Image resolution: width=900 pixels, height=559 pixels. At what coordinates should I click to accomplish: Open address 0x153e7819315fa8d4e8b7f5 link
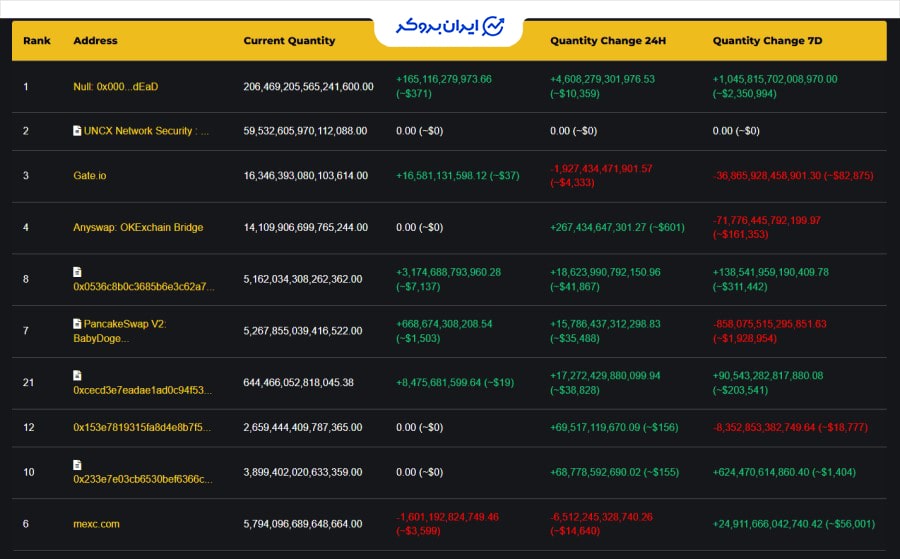[x=142, y=427]
